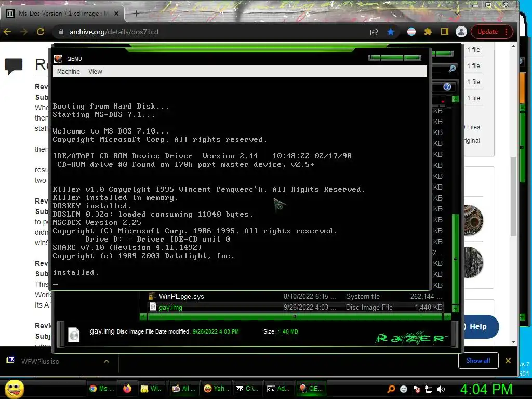Select the gay.img file row
Viewport: 532px width, 399px height.
point(295,307)
